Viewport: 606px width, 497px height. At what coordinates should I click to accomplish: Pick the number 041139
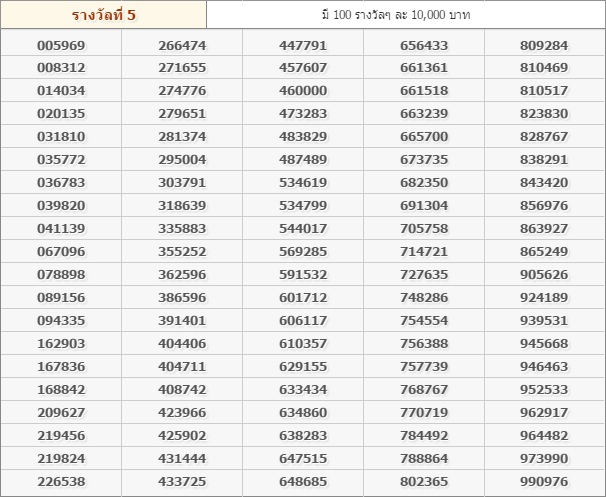pos(61,228)
